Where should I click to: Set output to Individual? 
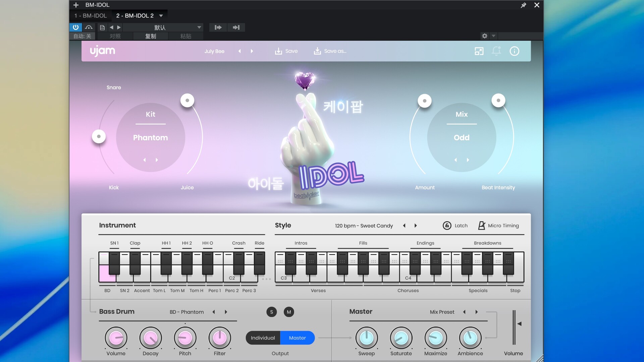[x=263, y=338]
